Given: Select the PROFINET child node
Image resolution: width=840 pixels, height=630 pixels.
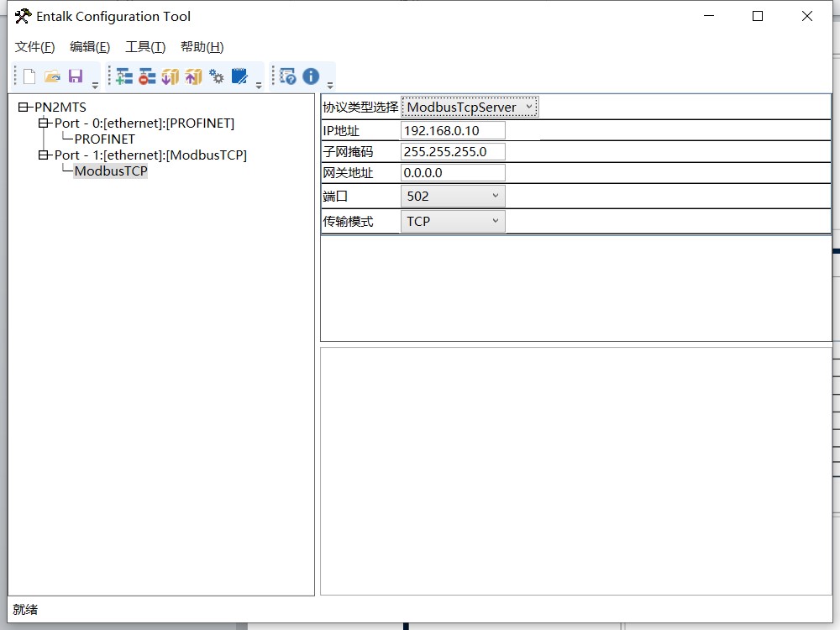Looking at the screenshot, I should pos(104,139).
